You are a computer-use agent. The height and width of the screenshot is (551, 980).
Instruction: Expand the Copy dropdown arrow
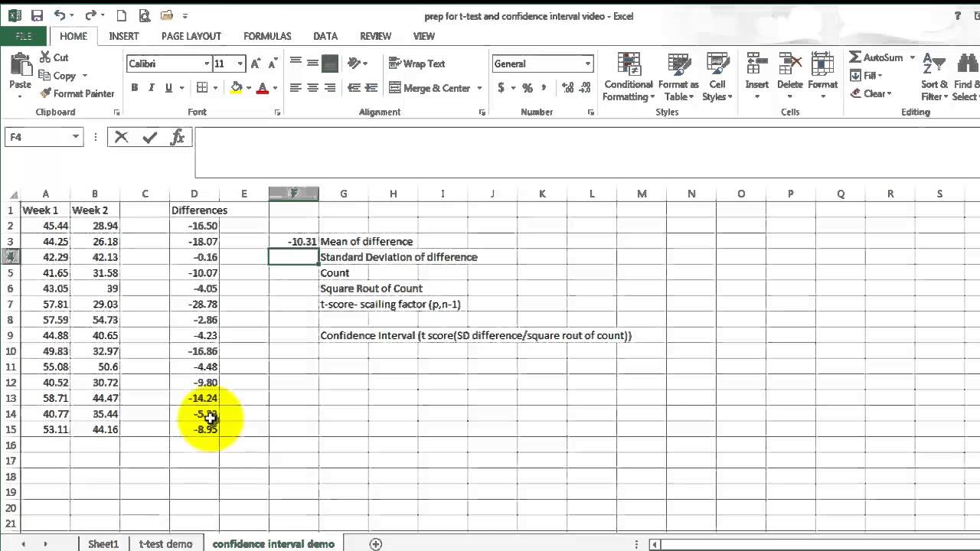[84, 76]
